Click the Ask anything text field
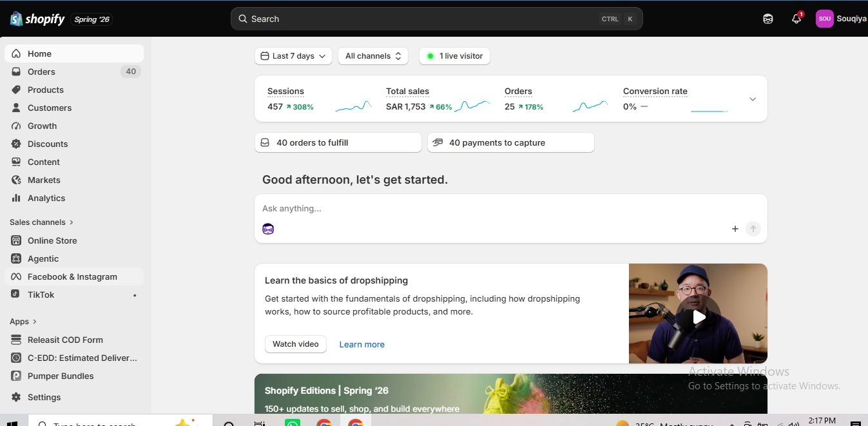Screen dimensions: 868x426 click(x=511, y=208)
